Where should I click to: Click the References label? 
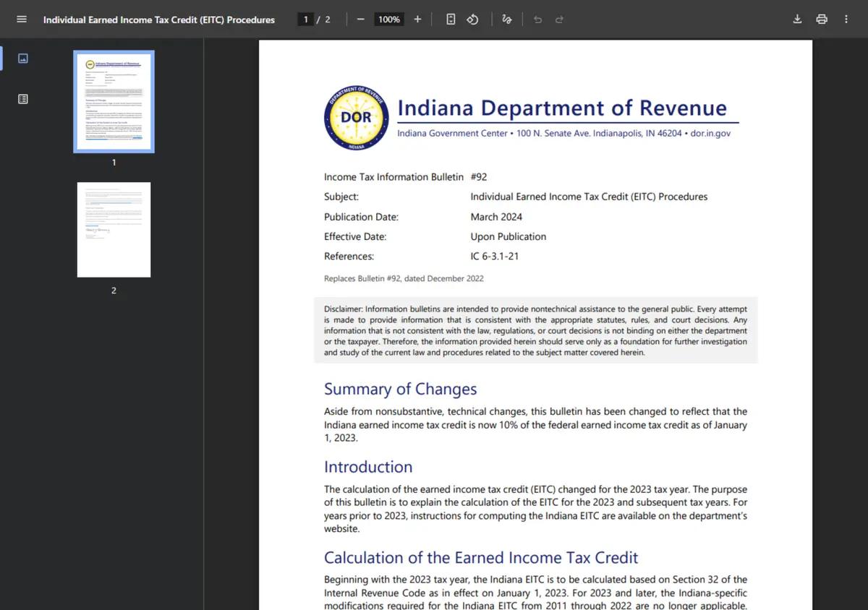pyautogui.click(x=349, y=257)
